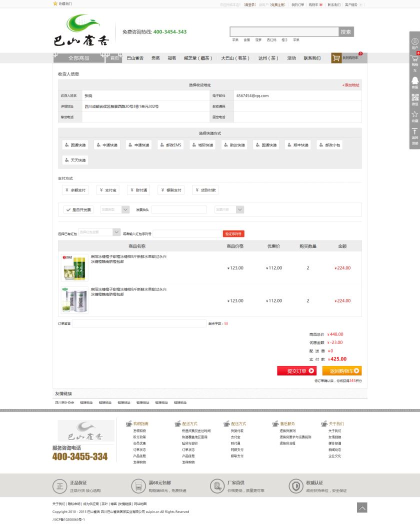
Task: Click the 请登录 login link
Action: [x=250, y=4]
